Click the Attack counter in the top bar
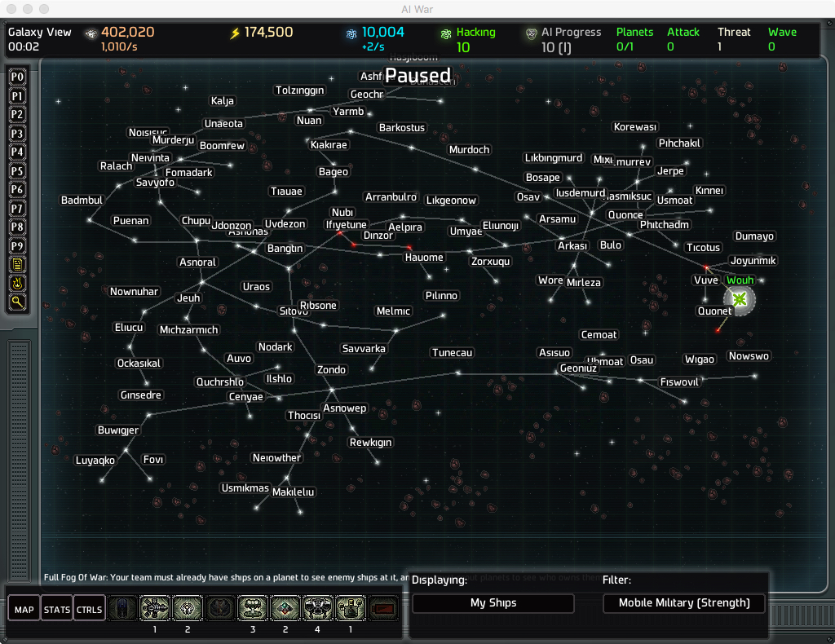The height and width of the screenshot is (644, 835). tap(683, 39)
